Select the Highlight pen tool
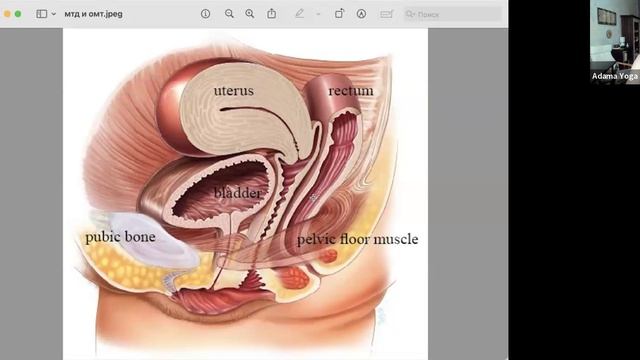The width and height of the screenshot is (640, 360). click(299, 14)
